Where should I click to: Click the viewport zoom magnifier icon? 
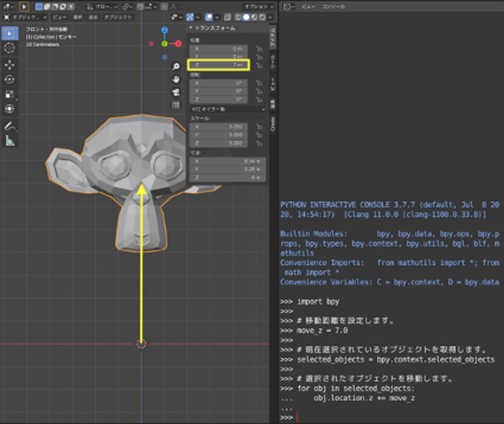(176, 66)
